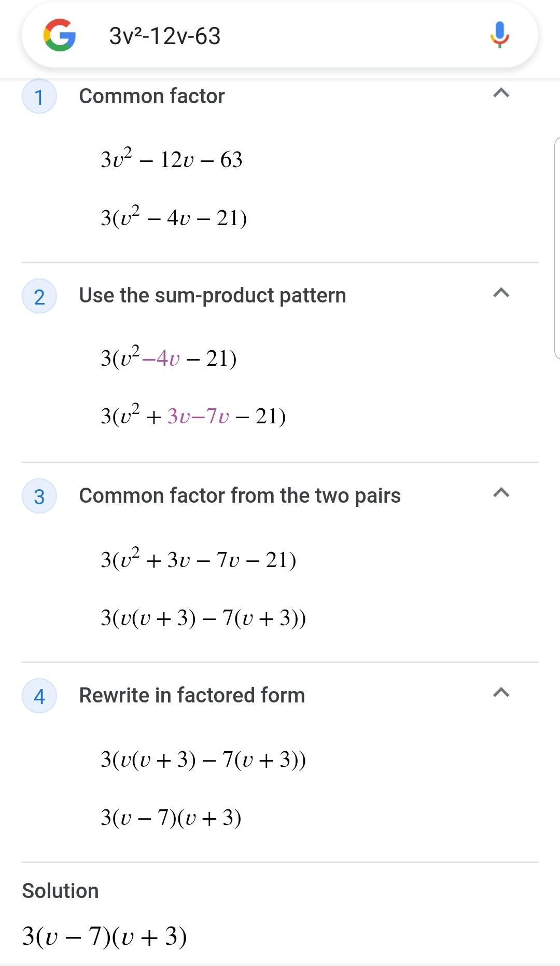
Task: Select the Common factor heading
Action: pyautogui.click(x=152, y=96)
